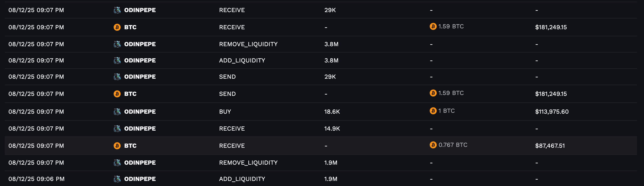Click the ODINPEPE icon in the 14.9K RECEIVE row
Screen dimensions: 644x186
click(x=117, y=128)
